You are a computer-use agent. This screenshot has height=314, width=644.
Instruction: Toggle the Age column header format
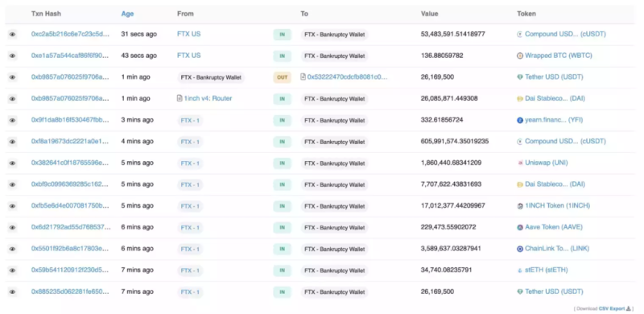127,14
